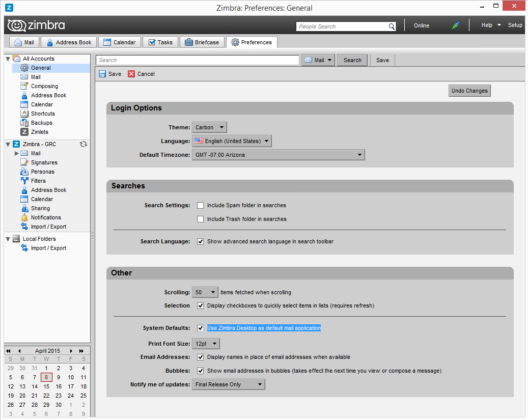
Task: Collapse the Local Folders tree section
Action: [8, 239]
